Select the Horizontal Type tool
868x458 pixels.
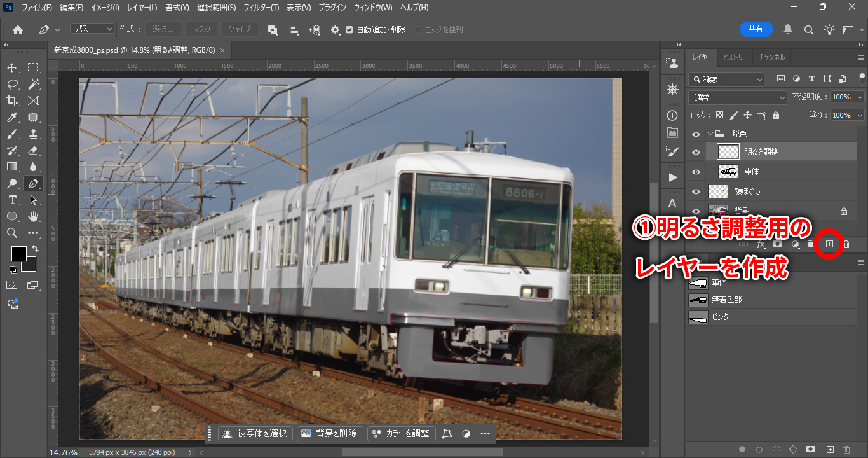pyautogui.click(x=12, y=200)
